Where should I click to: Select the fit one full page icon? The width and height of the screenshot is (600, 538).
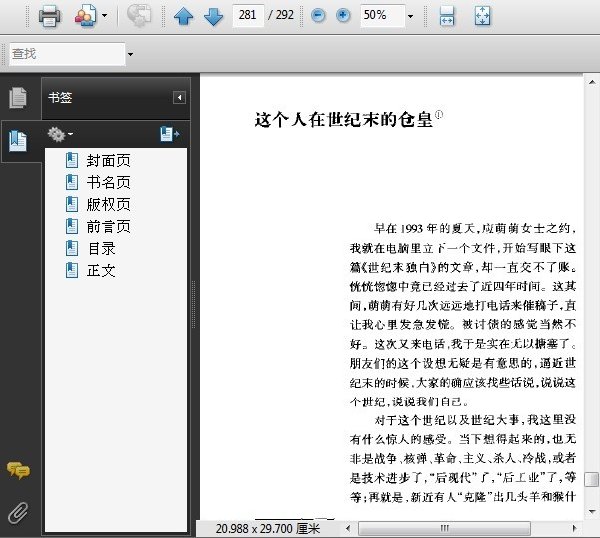click(x=482, y=16)
